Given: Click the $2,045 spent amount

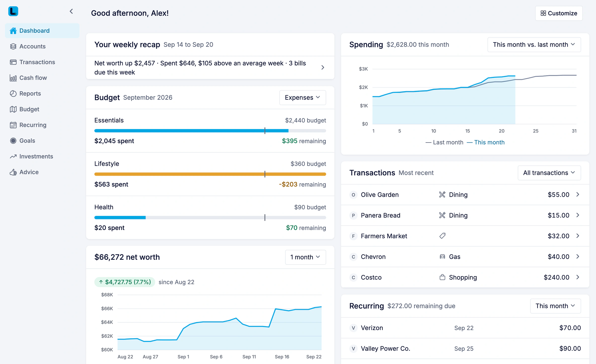Looking at the screenshot, I should pos(114,141).
